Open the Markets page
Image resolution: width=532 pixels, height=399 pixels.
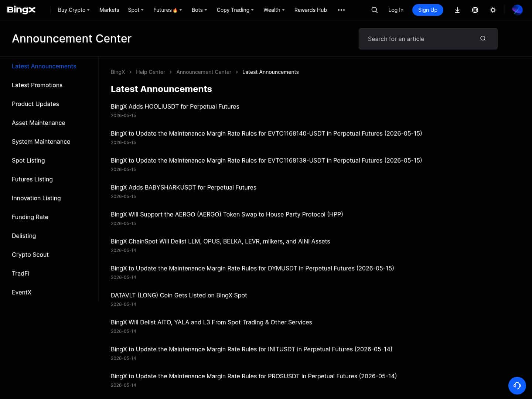pyautogui.click(x=109, y=10)
